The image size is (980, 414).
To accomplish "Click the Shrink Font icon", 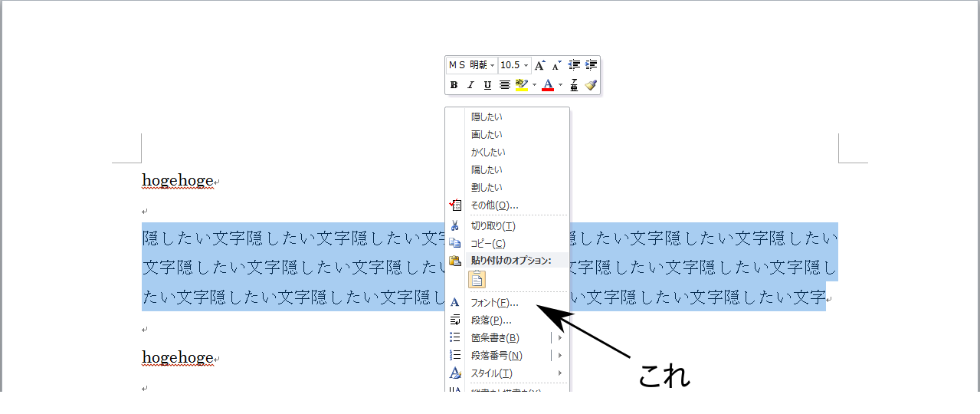I will [557, 66].
